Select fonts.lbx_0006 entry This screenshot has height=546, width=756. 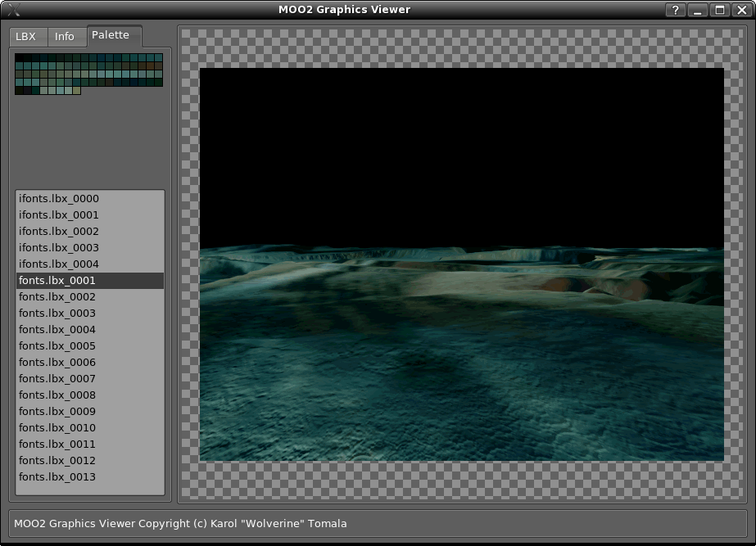point(90,363)
